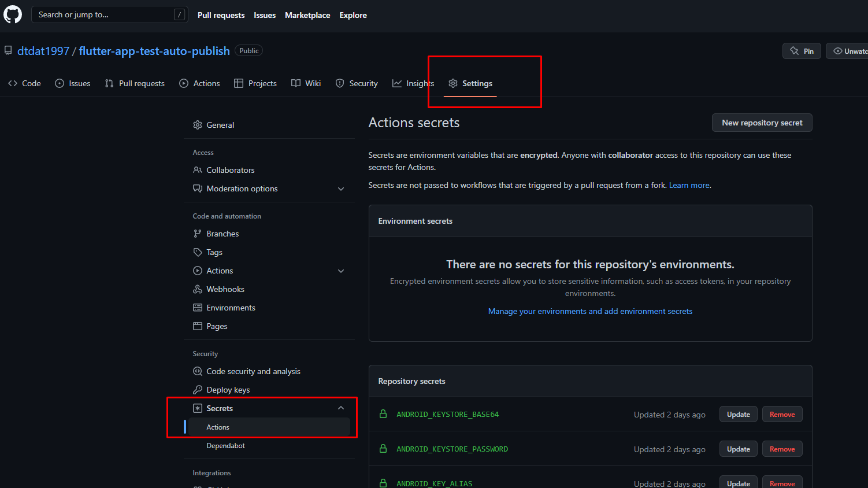Click the Tags icon in sidebar
The width and height of the screenshot is (868, 488).
tap(198, 252)
